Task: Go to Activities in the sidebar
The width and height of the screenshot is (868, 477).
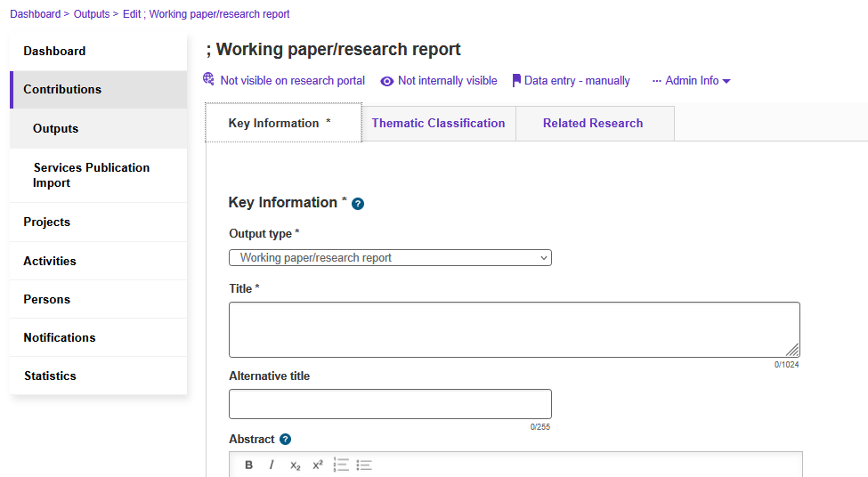Action: pos(99,261)
